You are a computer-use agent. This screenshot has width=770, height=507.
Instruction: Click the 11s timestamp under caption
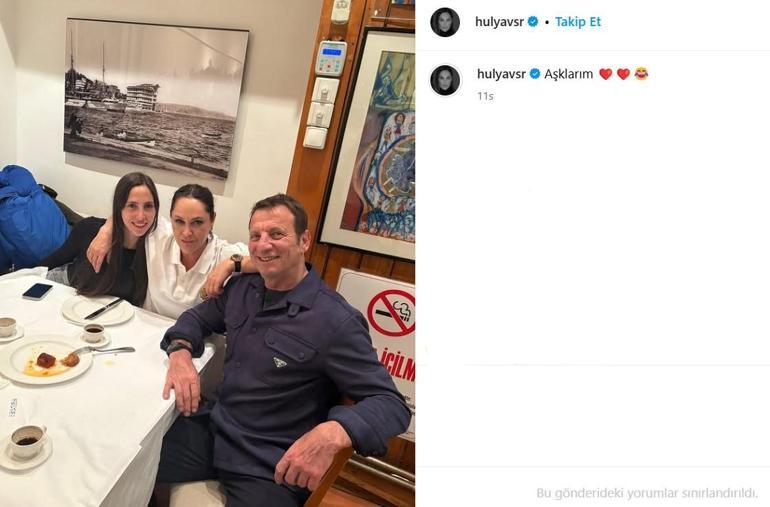pos(485,96)
